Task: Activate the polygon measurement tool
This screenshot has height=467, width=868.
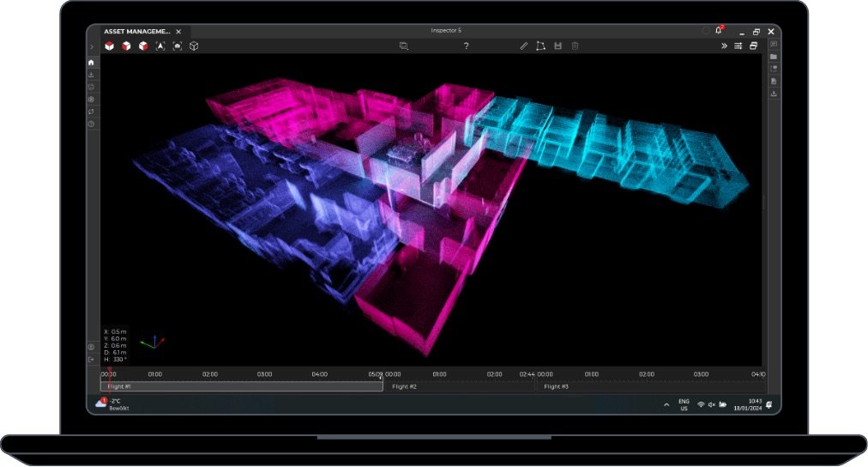Action: point(540,45)
